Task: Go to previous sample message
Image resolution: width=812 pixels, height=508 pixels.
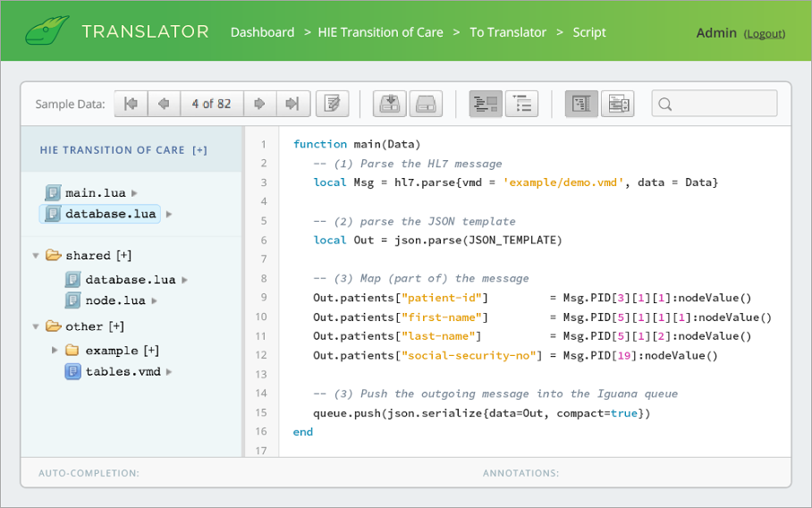Action: pos(164,104)
